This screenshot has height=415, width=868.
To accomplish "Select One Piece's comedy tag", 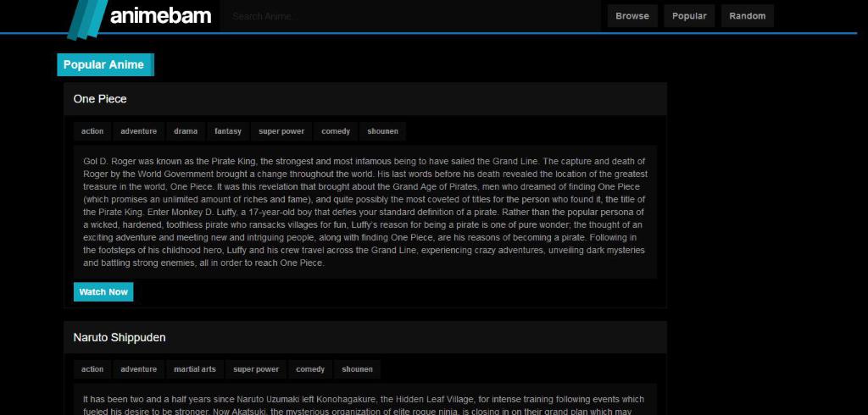I will click(336, 131).
